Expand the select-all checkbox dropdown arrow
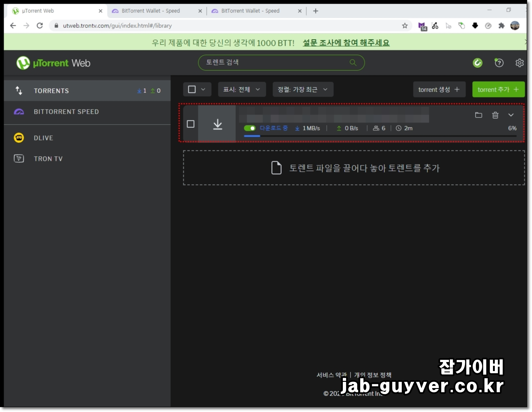This screenshot has width=532, height=412. point(203,89)
